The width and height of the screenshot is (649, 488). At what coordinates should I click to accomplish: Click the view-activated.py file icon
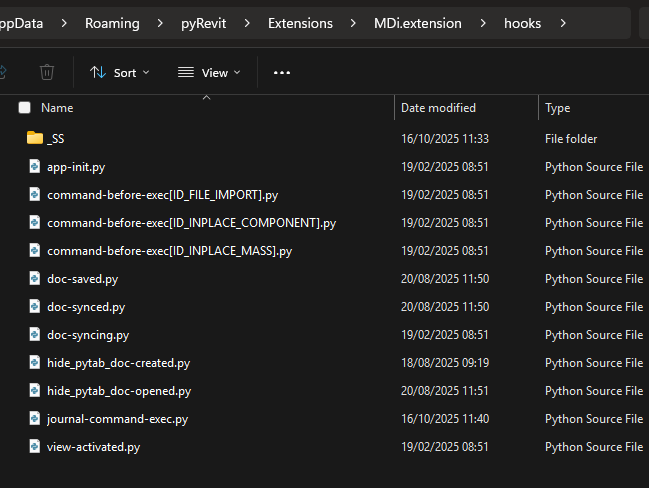[x=35, y=446]
